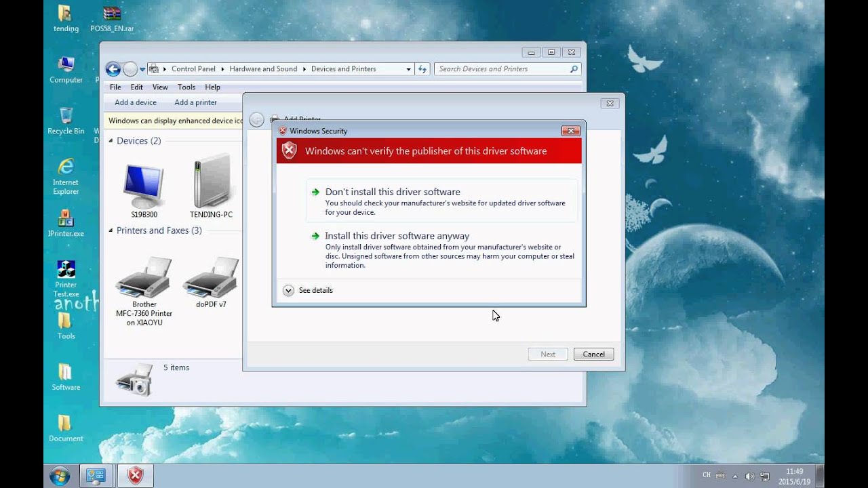Click Control Panel breadcrumb
Image resolution: width=868 pixels, height=488 pixels.
click(193, 69)
